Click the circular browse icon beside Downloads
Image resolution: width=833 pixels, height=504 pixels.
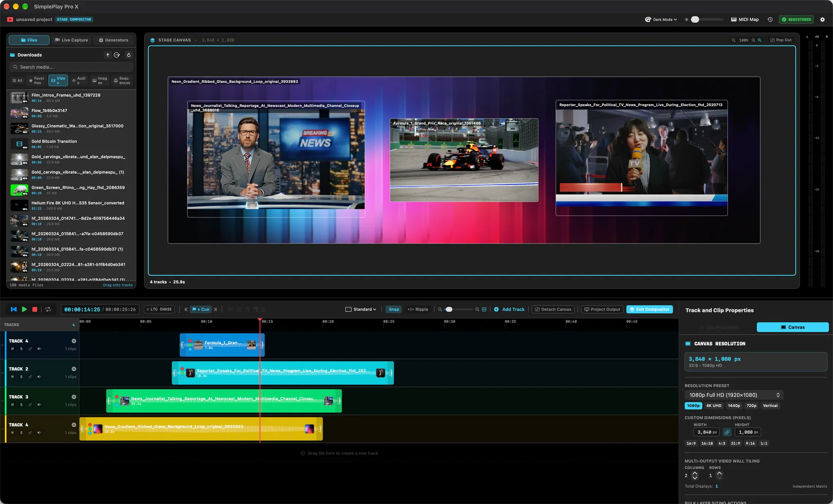click(117, 55)
